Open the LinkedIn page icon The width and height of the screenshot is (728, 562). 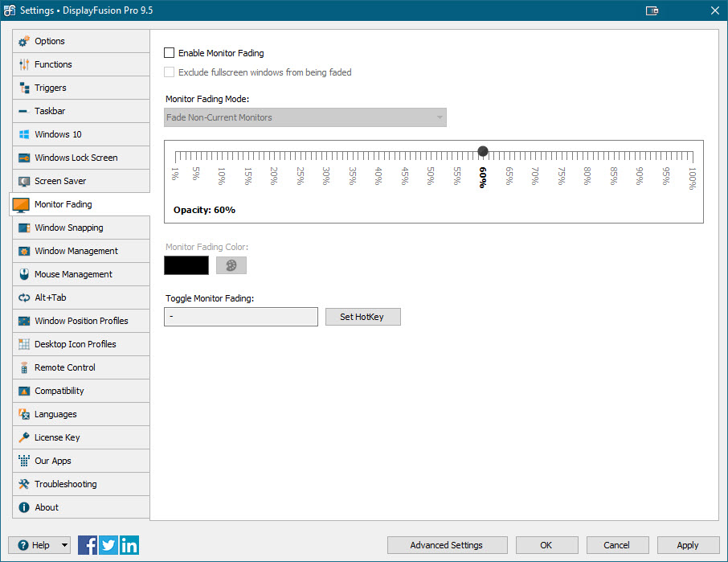point(129,545)
